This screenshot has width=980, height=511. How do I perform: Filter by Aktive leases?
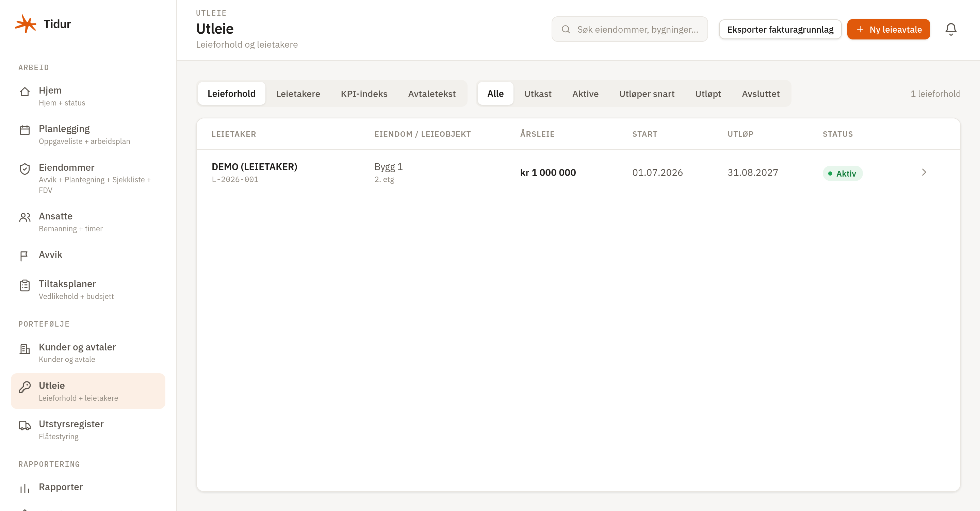[585, 94]
